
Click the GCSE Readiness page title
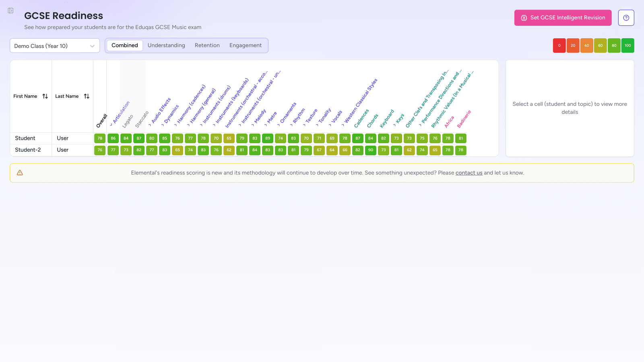click(64, 16)
